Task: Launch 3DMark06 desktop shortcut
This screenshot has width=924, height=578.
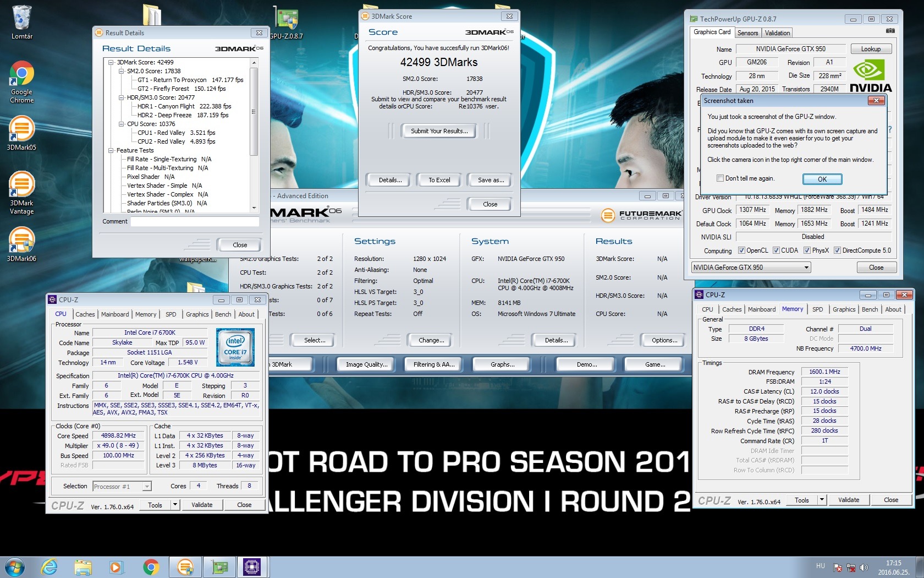Action: 21,244
